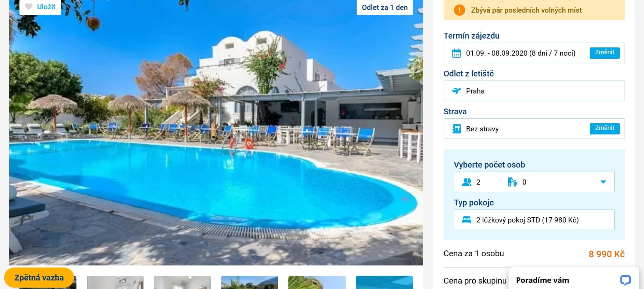The image size is (644, 289).
Task: Open the chat bubble icon in Poradíme vám
Action: pyautogui.click(x=625, y=280)
